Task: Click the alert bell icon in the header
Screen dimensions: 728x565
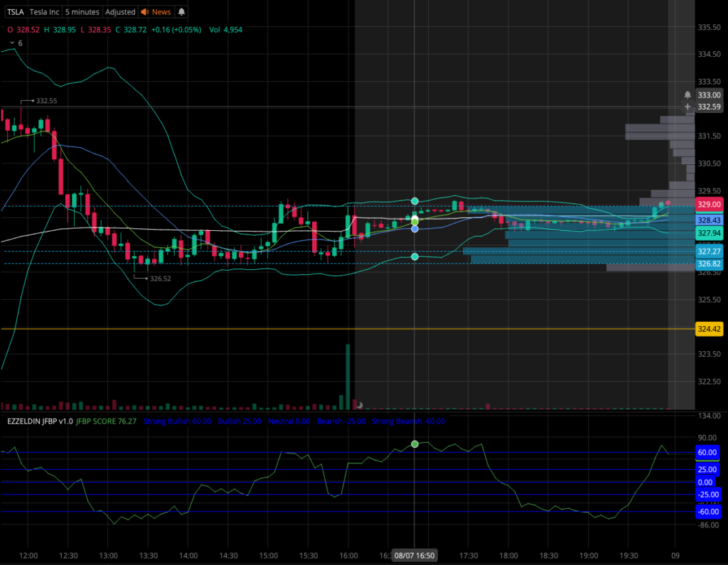Action: tap(181, 11)
